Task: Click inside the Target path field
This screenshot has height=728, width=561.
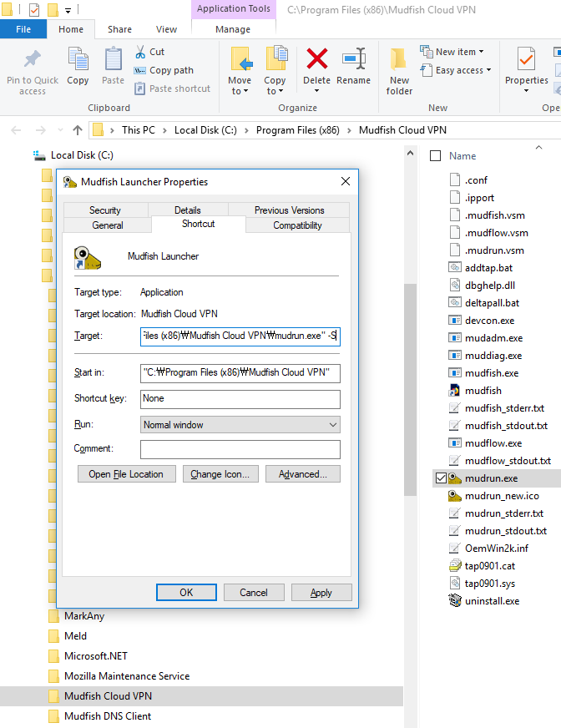Action: [x=240, y=336]
